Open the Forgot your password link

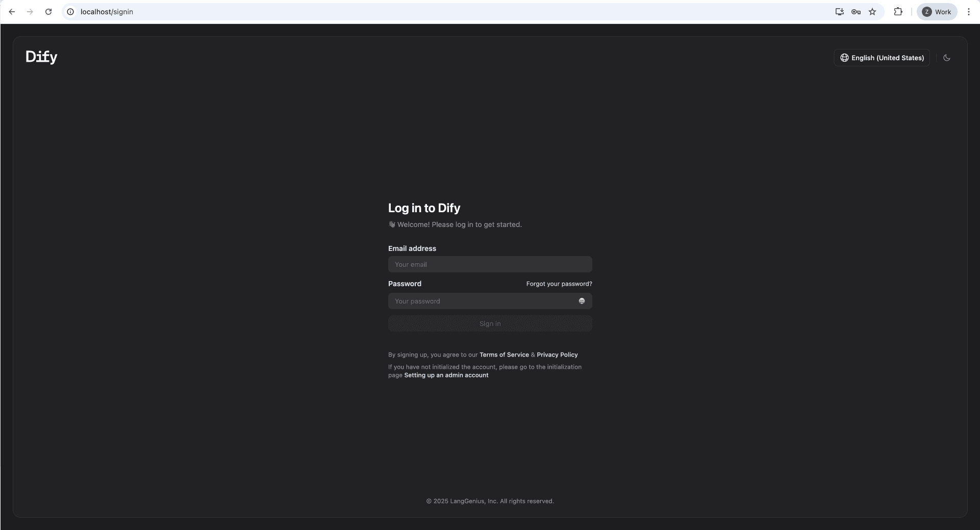click(559, 284)
